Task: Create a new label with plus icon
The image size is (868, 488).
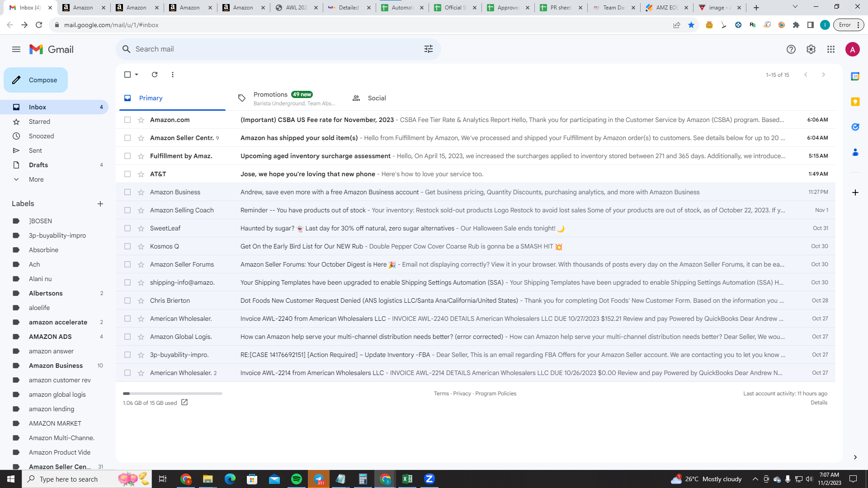Action: coord(100,204)
